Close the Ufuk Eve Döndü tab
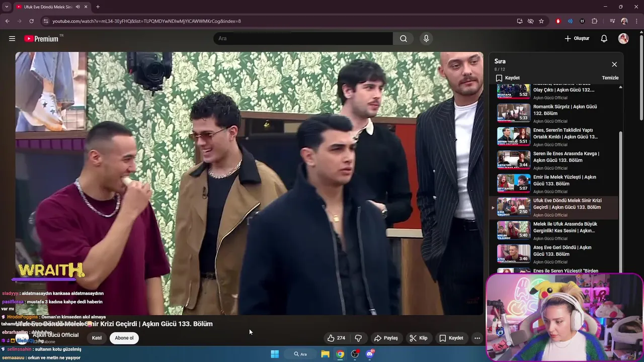The width and height of the screenshot is (644, 362). pyautogui.click(x=86, y=7)
